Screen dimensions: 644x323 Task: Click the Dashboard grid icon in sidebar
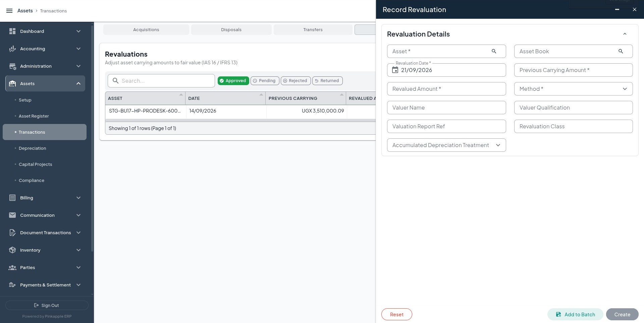click(12, 31)
